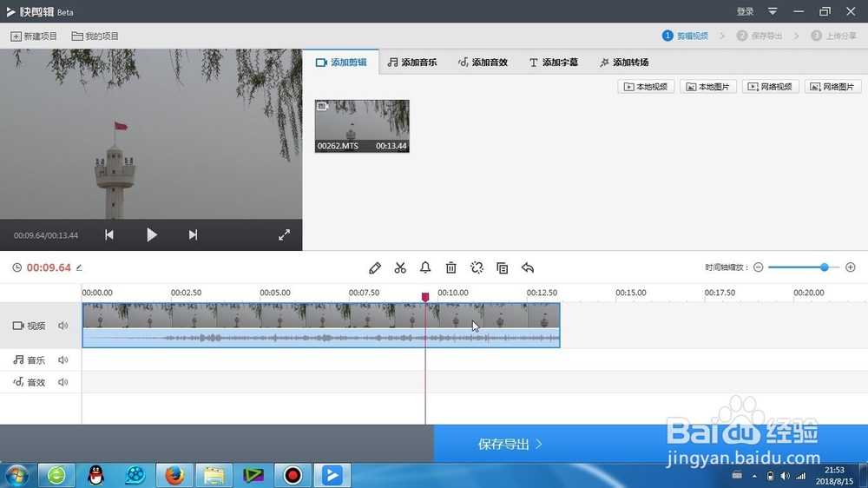
Task: Play the video preview
Action: coord(152,234)
